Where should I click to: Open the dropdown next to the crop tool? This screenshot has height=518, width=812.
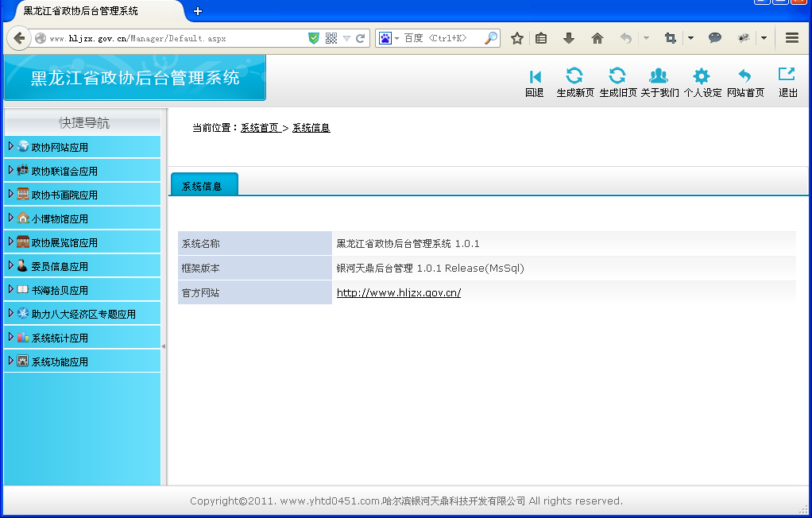690,38
